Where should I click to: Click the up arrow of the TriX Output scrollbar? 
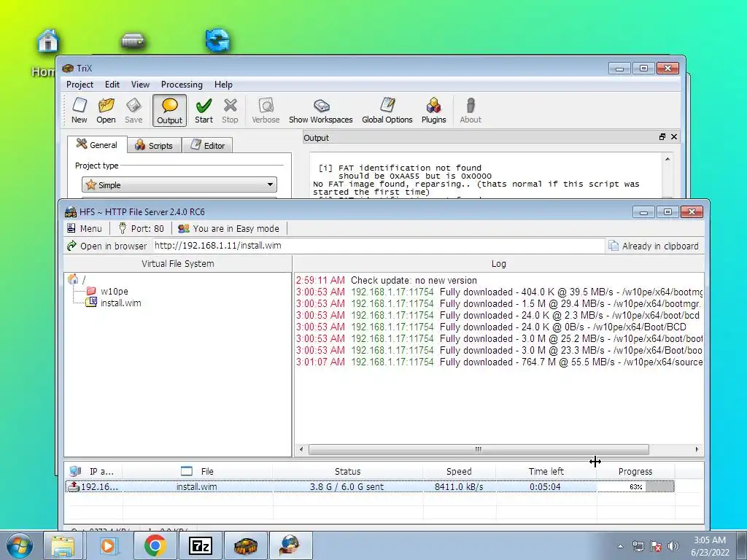tap(667, 159)
